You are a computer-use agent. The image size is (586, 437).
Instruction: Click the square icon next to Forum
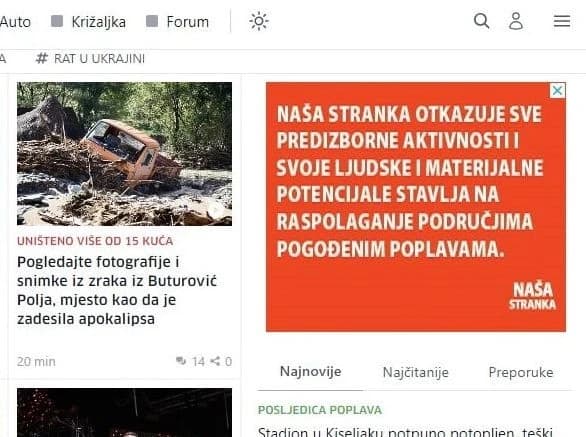pos(152,21)
